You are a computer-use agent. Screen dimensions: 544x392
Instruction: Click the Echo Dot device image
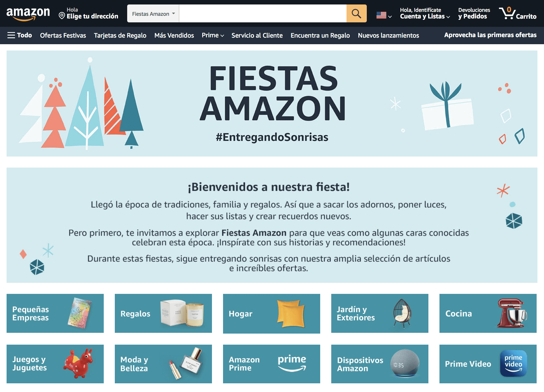pos(405,363)
